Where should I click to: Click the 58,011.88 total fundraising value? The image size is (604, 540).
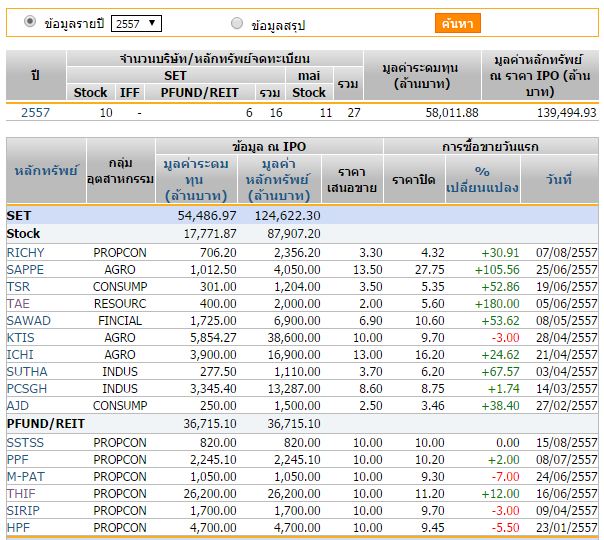pos(452,112)
